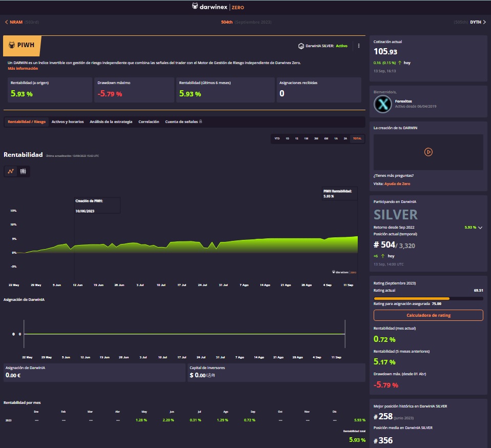Switch chart to candlestick view
491x448 pixels.
click(23, 172)
